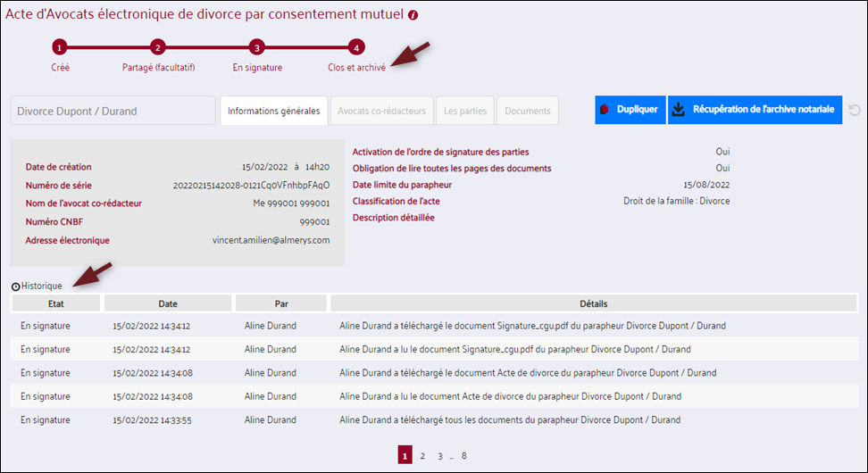Click Récupération de l'archive notariale button
868x473 pixels.
pyautogui.click(x=755, y=110)
